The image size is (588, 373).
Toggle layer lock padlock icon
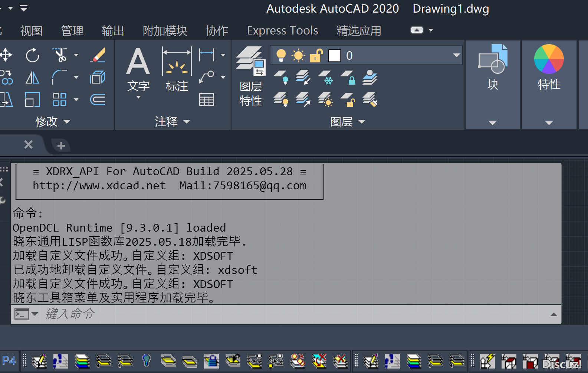coord(316,56)
